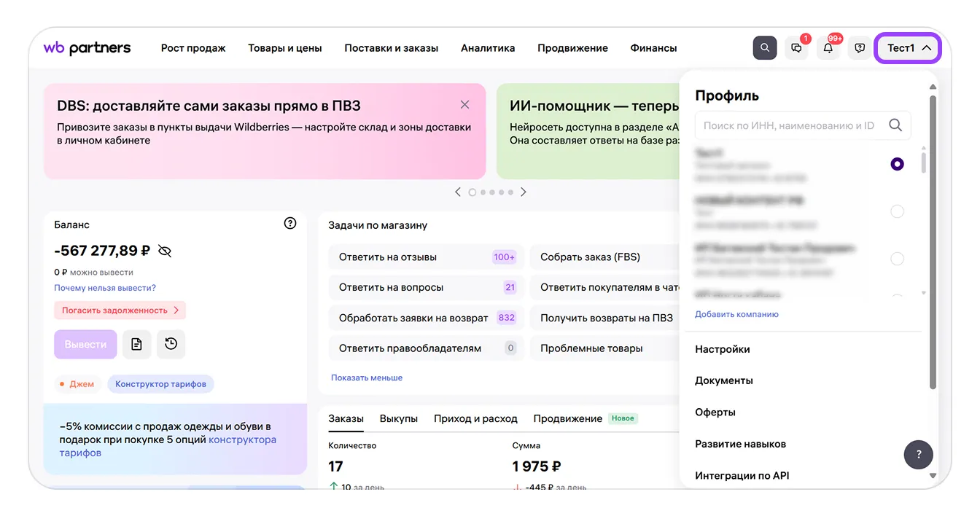This screenshot has width=980, height=516.
Task: Switch to Выкупы tab
Action: point(399,418)
